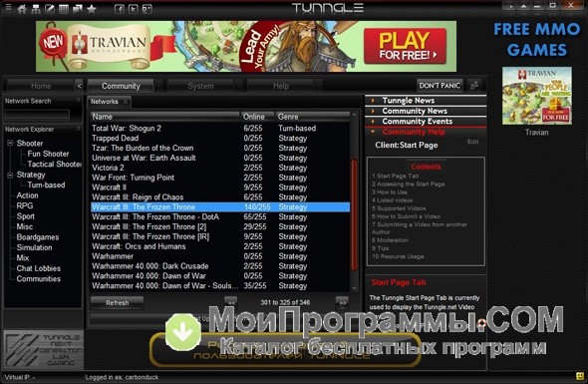The height and width of the screenshot is (384, 588).
Task: Collapse the Shooter tree node
Action: point(11,143)
